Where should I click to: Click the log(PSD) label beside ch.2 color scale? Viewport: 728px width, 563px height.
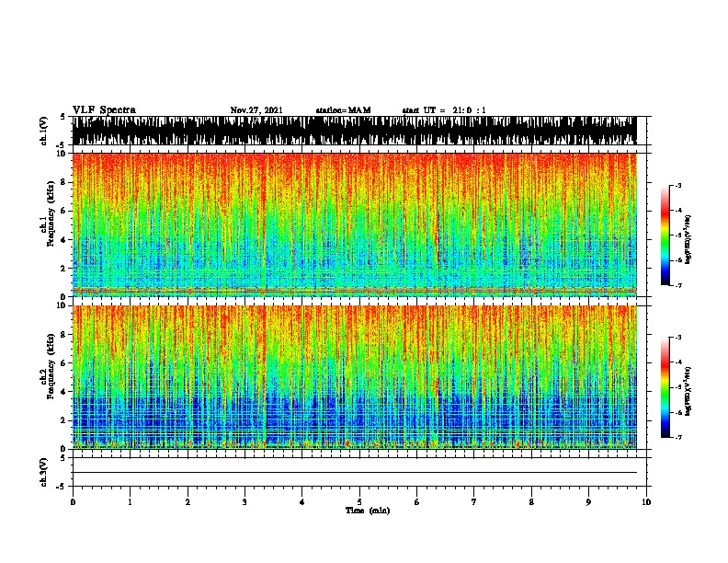(x=688, y=391)
